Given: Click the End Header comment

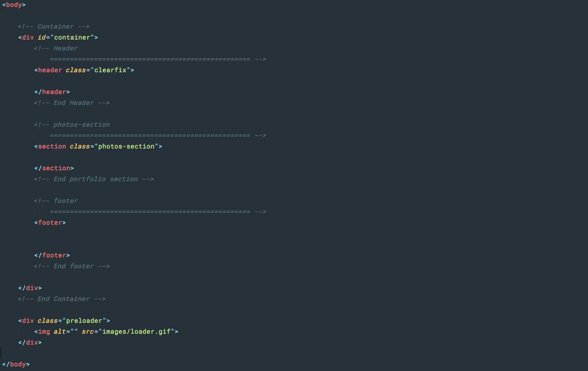Looking at the screenshot, I should pos(72,103).
